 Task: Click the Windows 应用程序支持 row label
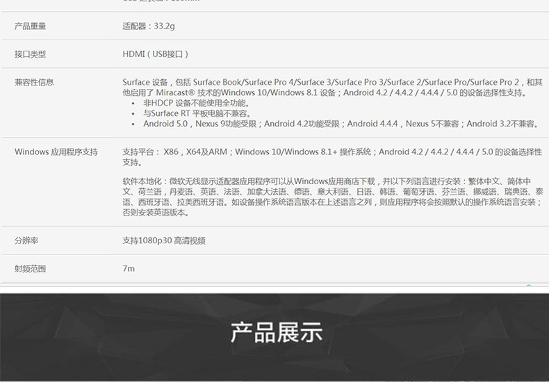coord(56,152)
